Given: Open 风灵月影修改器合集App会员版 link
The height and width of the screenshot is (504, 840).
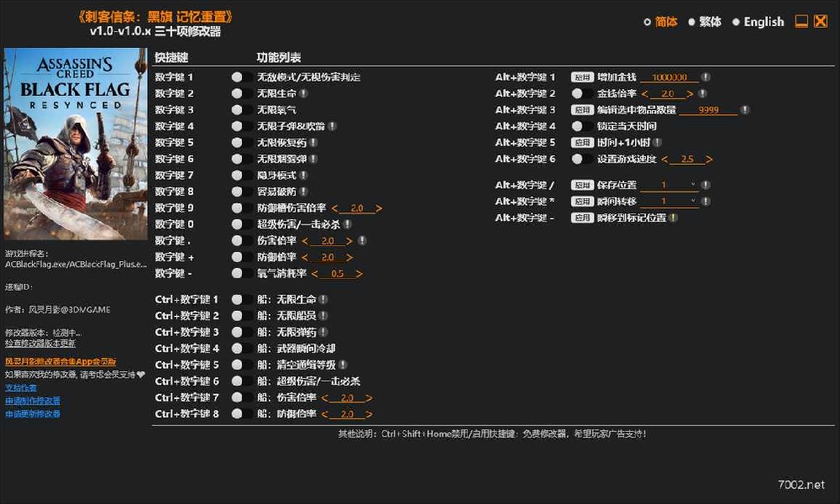Looking at the screenshot, I should pyautogui.click(x=60, y=361).
